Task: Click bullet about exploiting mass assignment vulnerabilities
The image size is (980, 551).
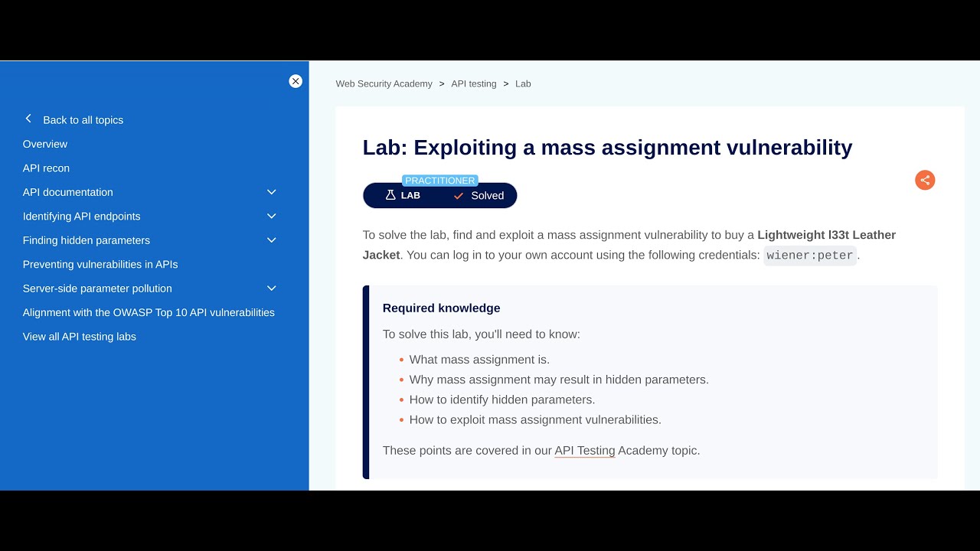Action: point(535,419)
